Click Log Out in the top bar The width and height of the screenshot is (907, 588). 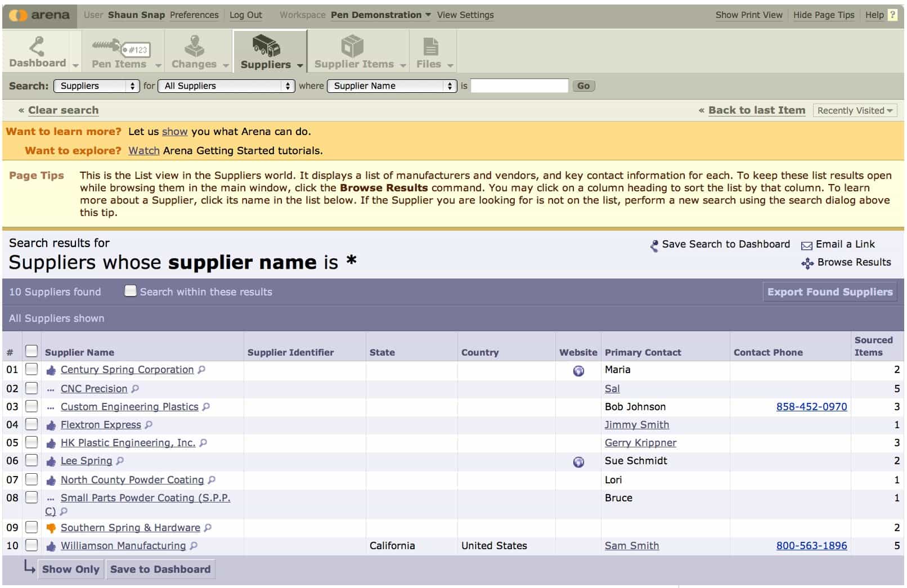[246, 15]
